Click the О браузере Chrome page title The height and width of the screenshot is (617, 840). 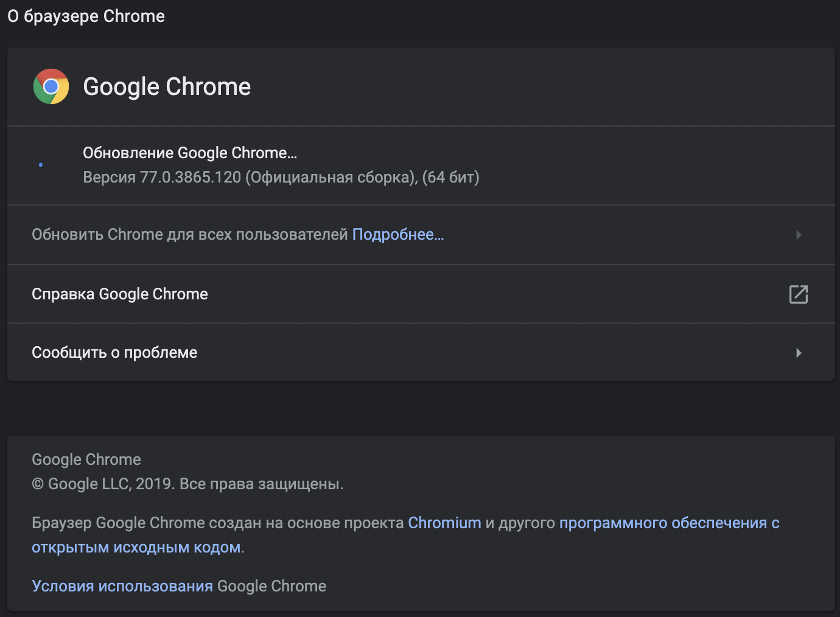coord(86,16)
